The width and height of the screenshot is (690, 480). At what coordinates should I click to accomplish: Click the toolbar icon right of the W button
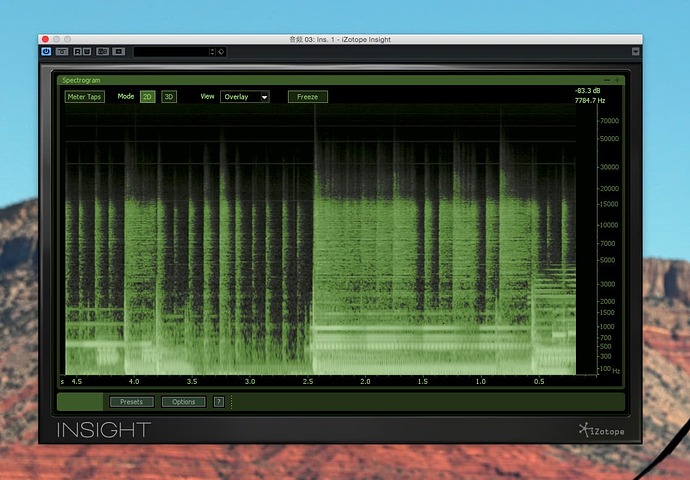pyautogui.click(x=103, y=51)
